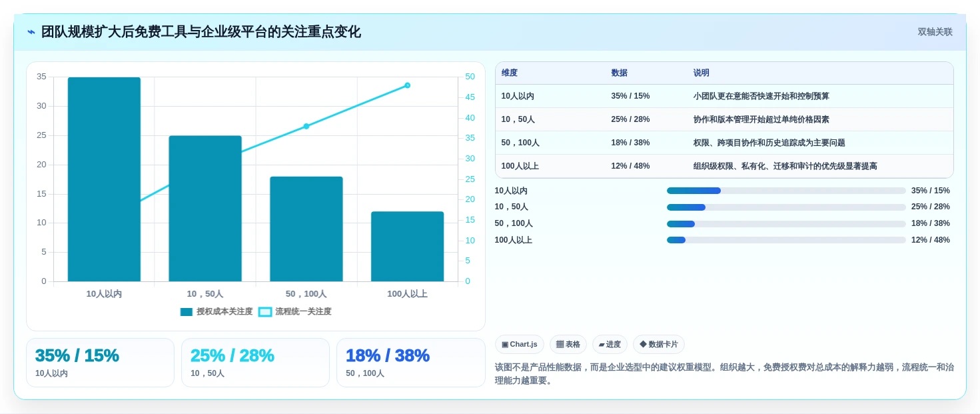Click the 10人以内 x-axis label
Viewport: 980px width, 414px height.
point(104,293)
